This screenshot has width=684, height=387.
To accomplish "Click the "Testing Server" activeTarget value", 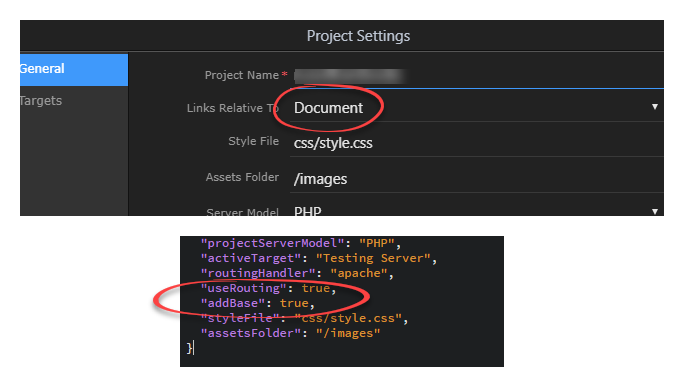I will click(373, 258).
